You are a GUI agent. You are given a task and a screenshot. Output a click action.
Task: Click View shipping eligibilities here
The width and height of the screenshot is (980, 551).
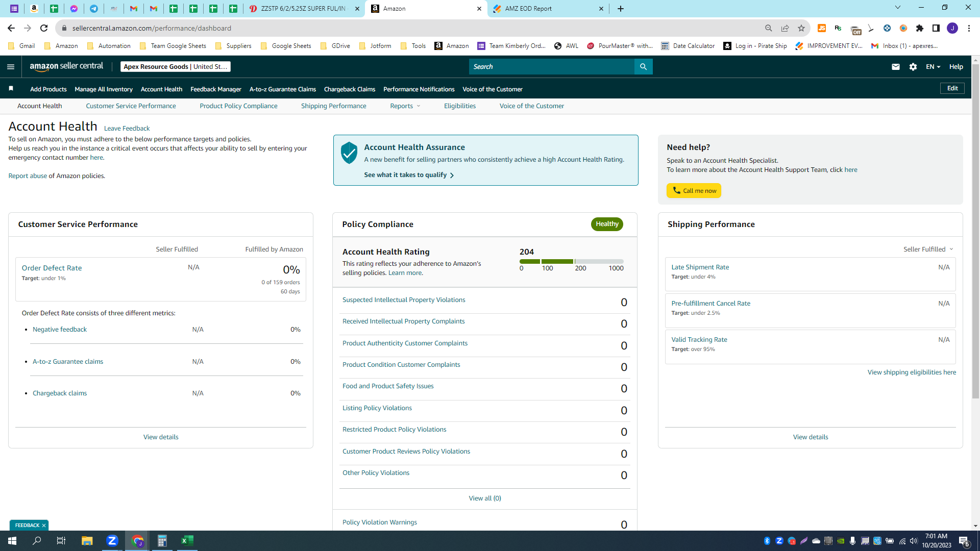pyautogui.click(x=912, y=372)
